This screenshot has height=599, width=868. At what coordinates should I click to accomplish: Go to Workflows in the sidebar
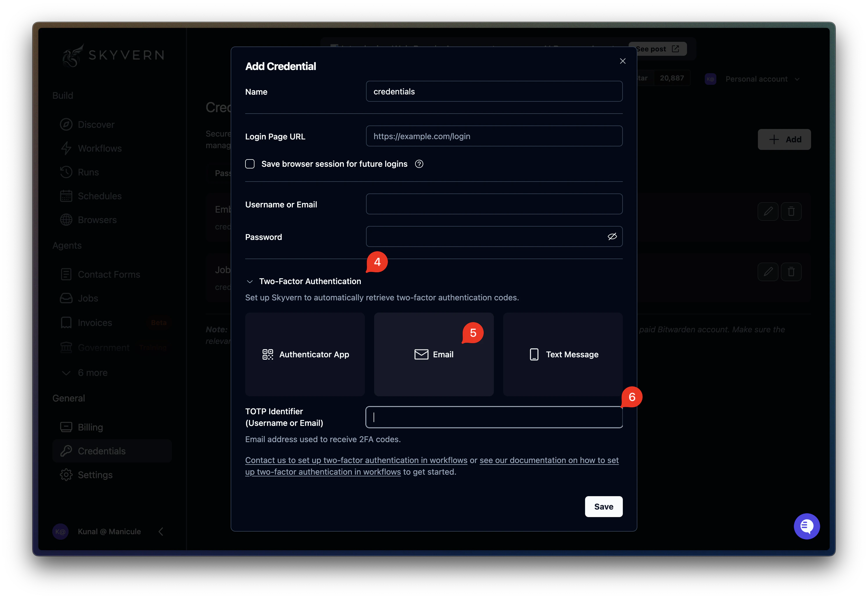pyautogui.click(x=99, y=148)
